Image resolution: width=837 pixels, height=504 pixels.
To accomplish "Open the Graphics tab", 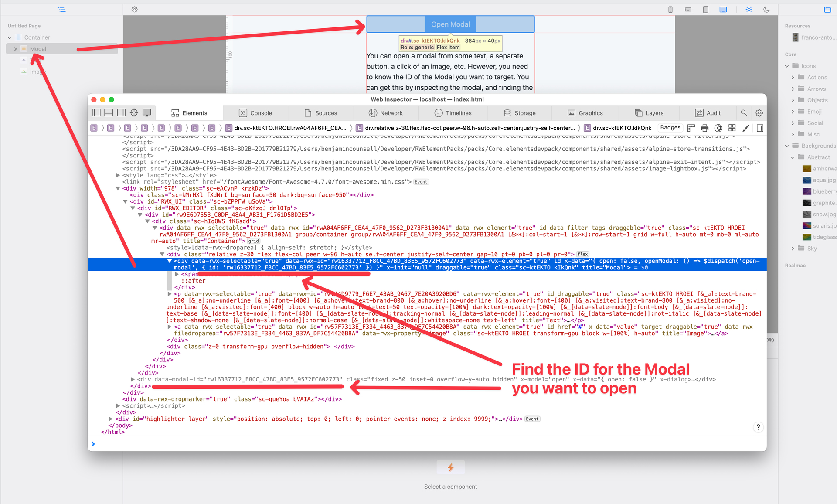I will pos(585,113).
